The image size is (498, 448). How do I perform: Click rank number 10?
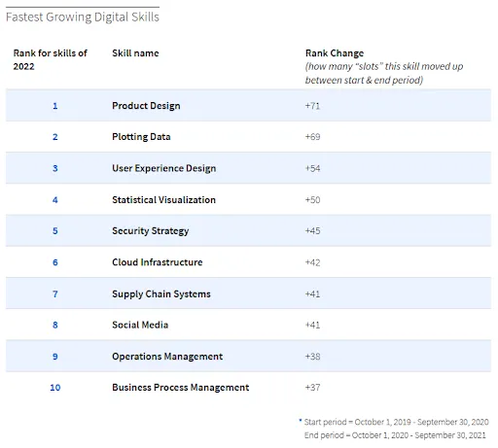(55, 388)
